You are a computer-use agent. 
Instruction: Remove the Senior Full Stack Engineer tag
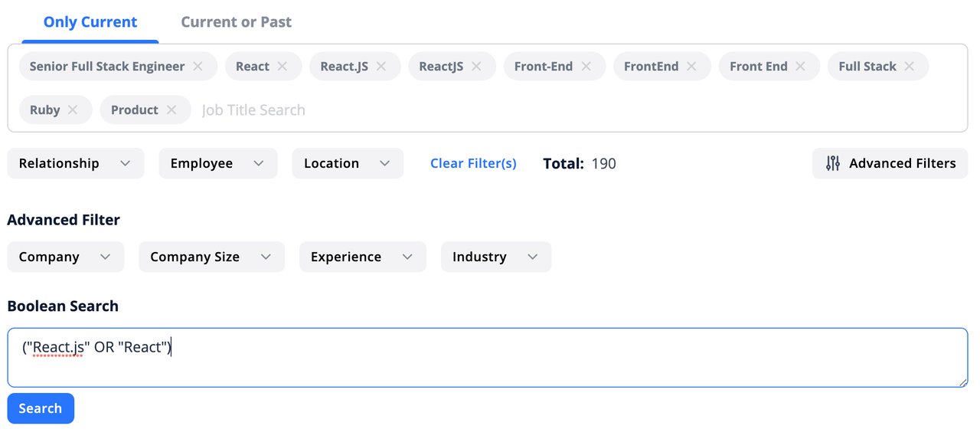tap(198, 67)
